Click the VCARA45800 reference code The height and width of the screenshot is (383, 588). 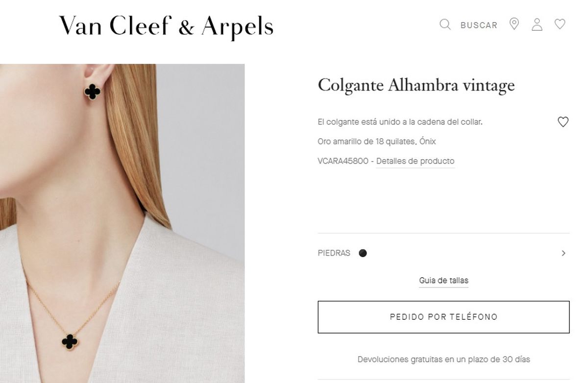click(x=343, y=161)
